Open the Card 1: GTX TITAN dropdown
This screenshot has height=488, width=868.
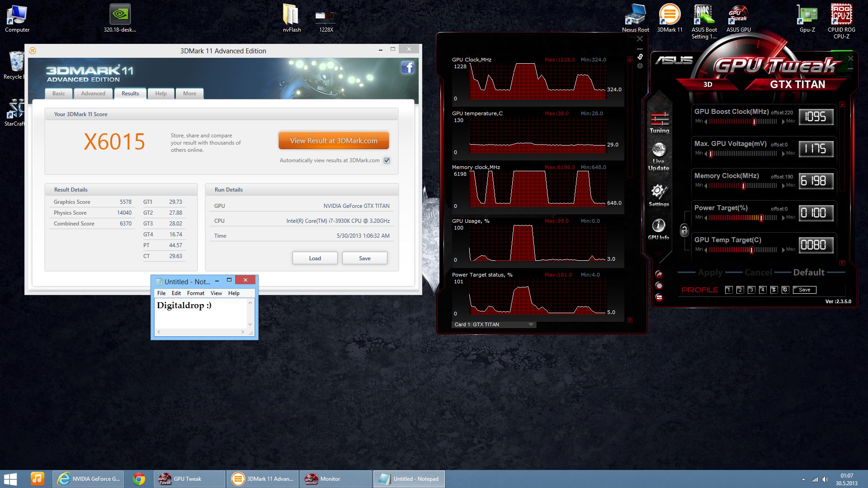coord(494,324)
